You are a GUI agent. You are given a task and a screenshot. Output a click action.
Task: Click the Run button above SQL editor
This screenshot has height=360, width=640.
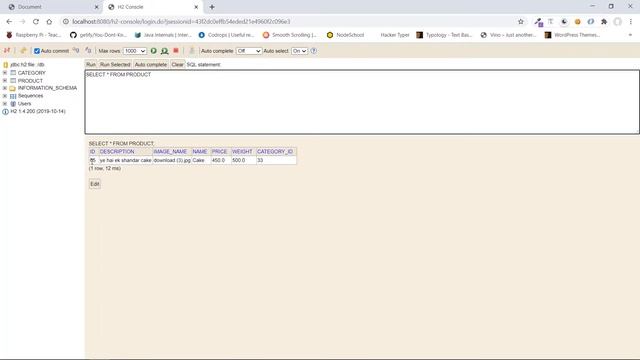(91, 64)
